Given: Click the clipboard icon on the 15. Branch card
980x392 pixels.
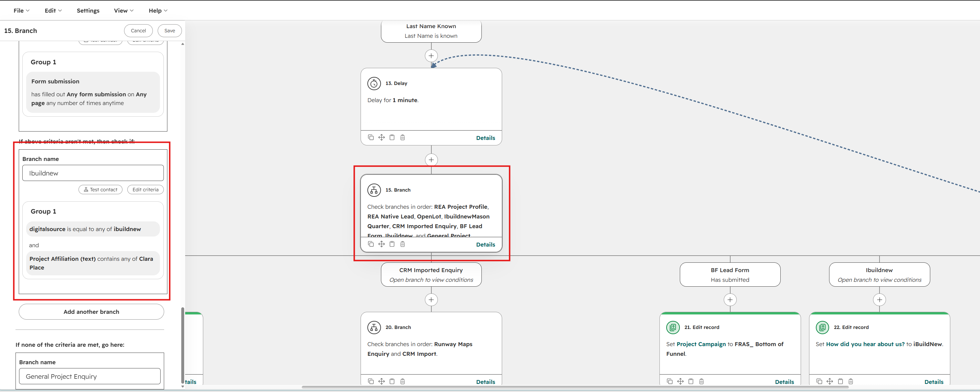Looking at the screenshot, I should [392, 244].
